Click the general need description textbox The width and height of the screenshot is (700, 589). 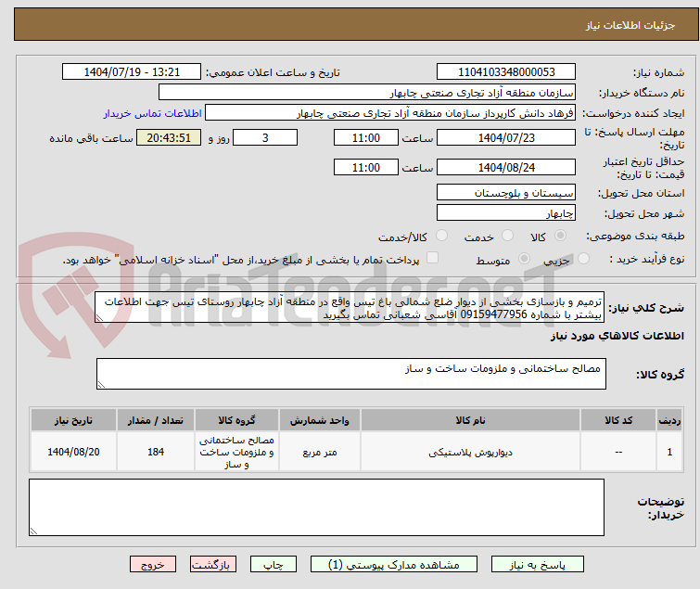click(350, 308)
